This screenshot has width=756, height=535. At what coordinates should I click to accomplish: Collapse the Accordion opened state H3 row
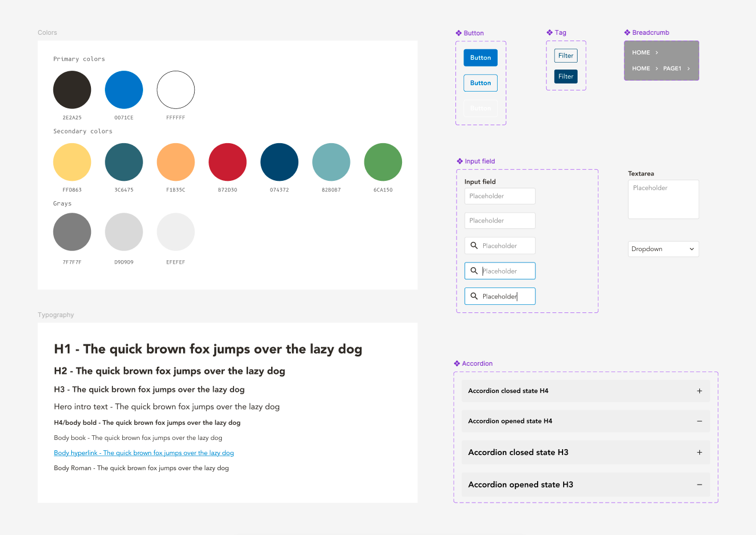coord(586,485)
